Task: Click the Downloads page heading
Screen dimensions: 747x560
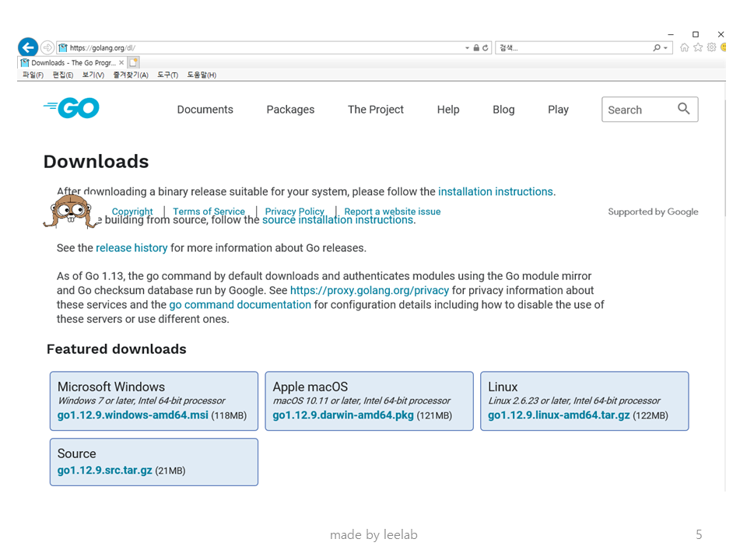Action: (x=96, y=162)
